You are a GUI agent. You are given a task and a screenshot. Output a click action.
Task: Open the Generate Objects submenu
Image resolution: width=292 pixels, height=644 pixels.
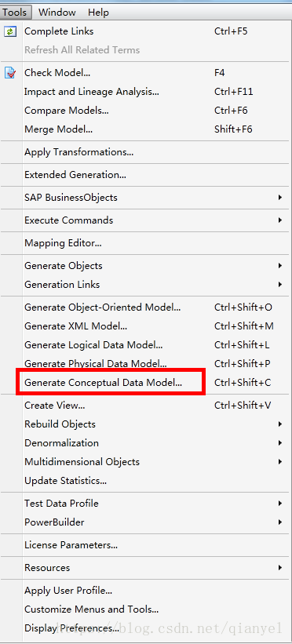click(146, 266)
